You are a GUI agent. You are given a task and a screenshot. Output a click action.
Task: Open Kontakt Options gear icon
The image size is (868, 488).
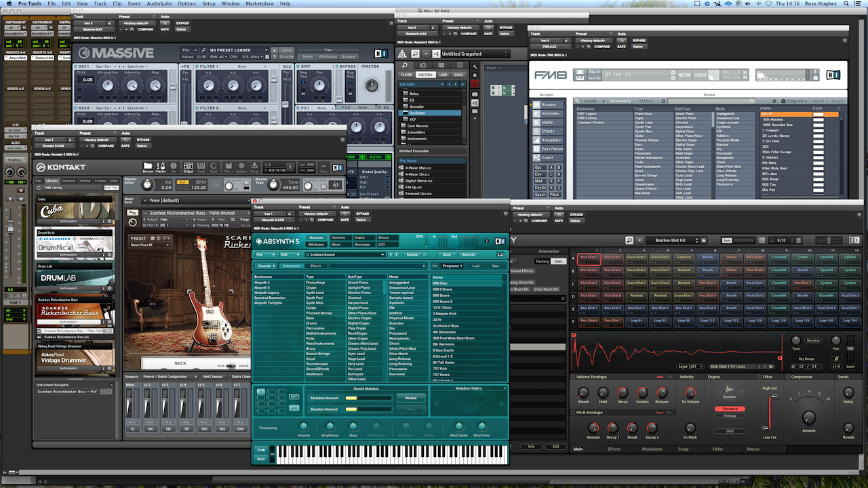[x=240, y=167]
